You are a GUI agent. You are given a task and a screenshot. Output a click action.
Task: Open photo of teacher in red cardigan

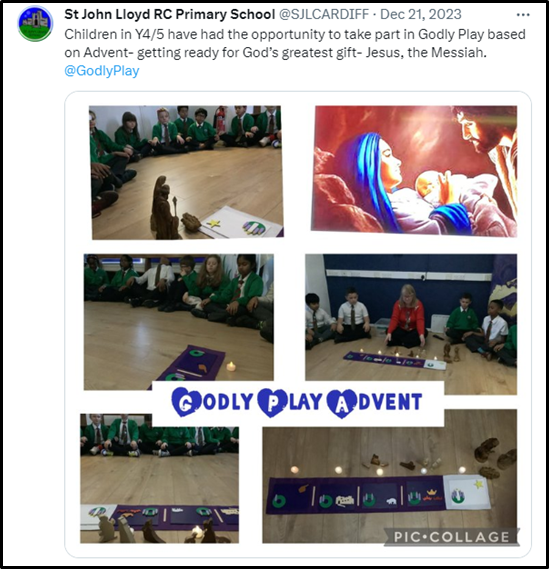coord(411,324)
